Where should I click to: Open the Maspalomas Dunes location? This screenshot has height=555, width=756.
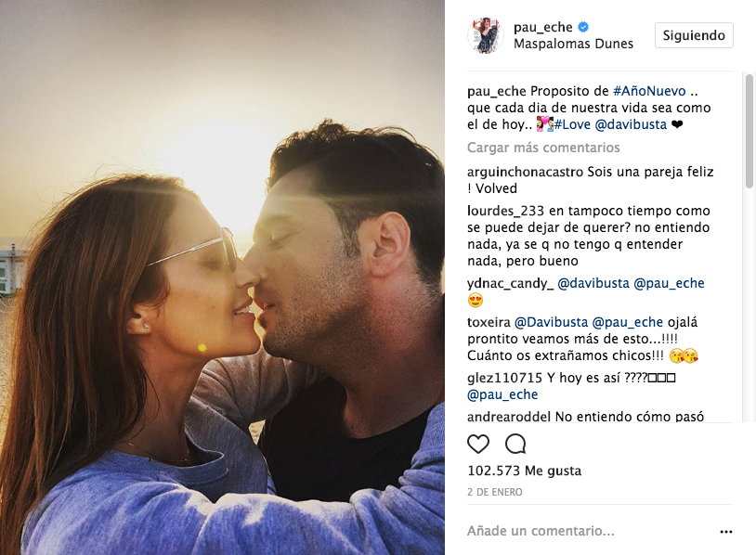tap(573, 44)
